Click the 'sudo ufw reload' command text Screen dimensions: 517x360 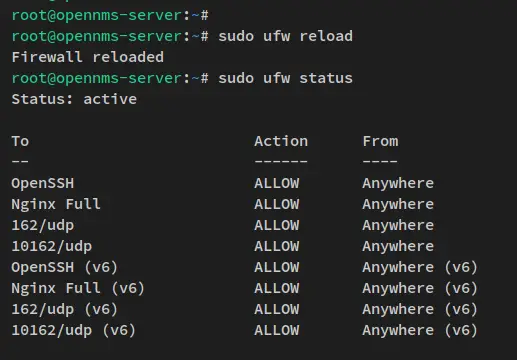point(285,36)
